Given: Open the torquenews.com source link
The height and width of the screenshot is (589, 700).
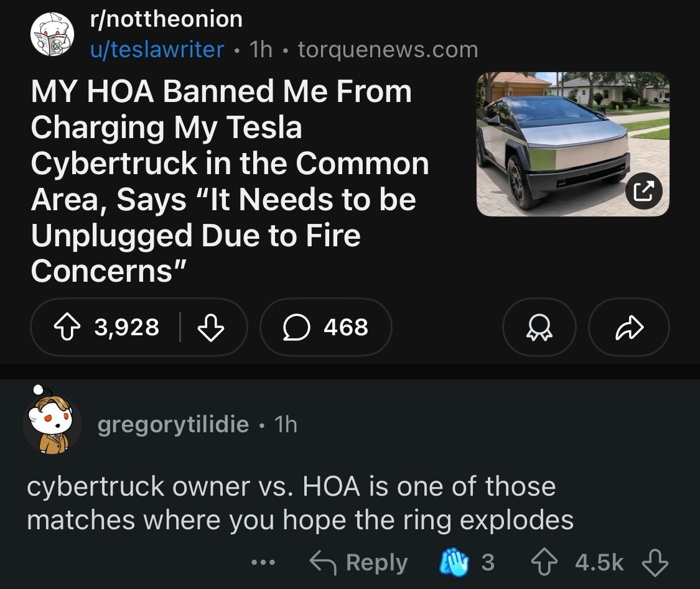Looking at the screenshot, I should [x=388, y=49].
